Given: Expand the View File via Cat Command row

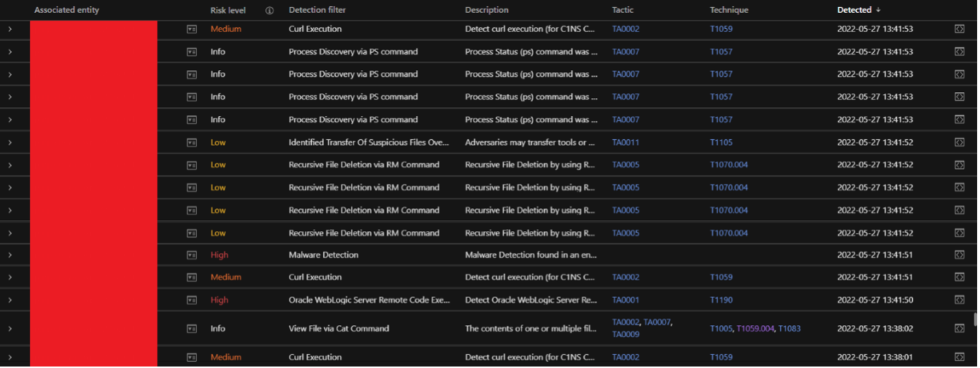Looking at the screenshot, I should 10,329.
